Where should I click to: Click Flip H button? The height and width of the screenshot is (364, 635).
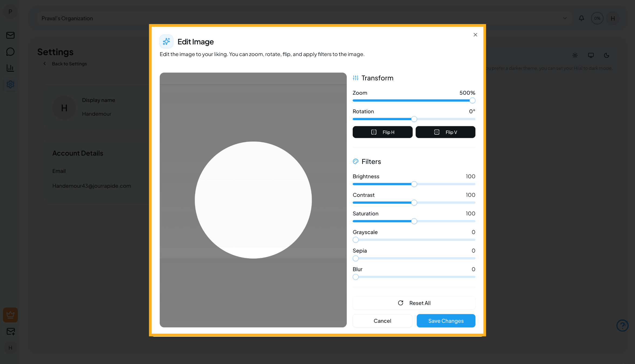pos(382,132)
